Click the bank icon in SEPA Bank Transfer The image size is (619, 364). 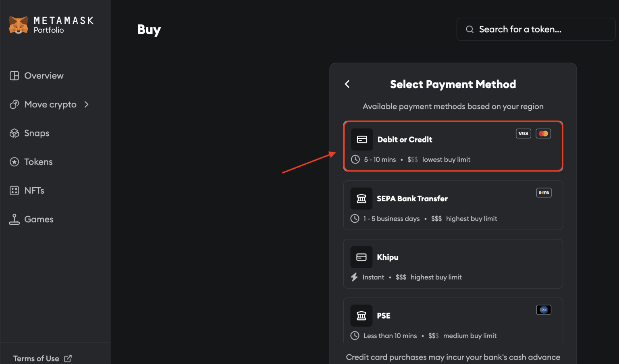pyautogui.click(x=361, y=199)
